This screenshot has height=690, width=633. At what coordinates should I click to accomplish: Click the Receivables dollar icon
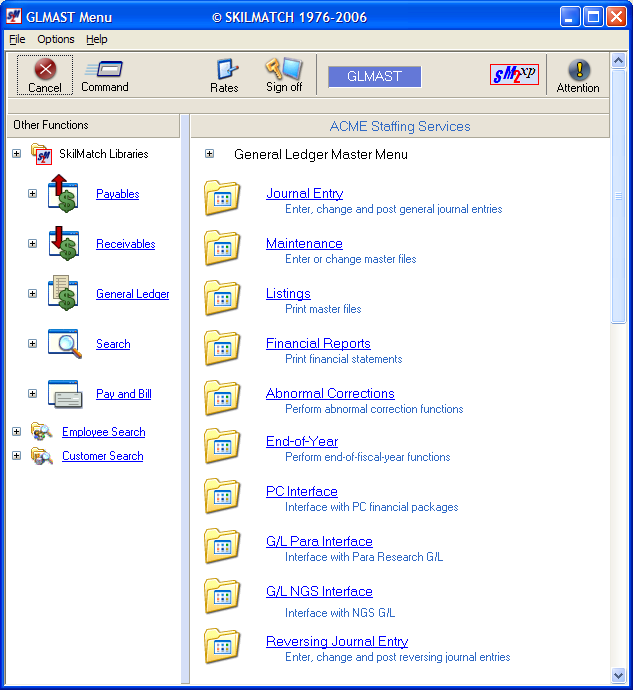click(x=63, y=243)
